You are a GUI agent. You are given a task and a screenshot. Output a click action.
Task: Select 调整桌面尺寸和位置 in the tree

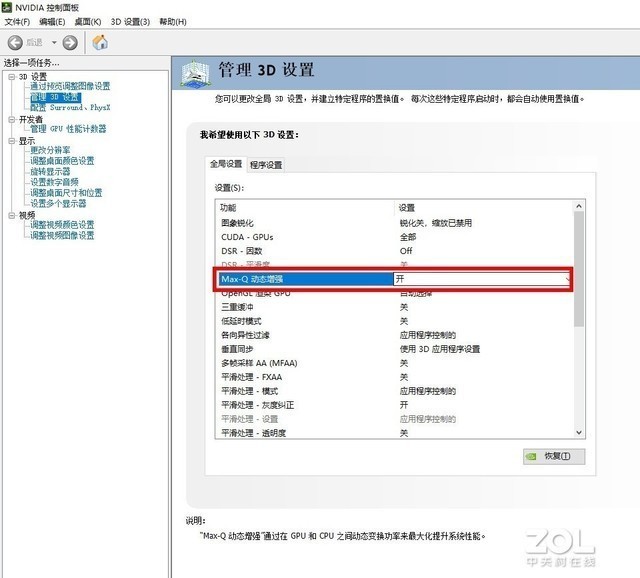pyautogui.click(x=66, y=193)
